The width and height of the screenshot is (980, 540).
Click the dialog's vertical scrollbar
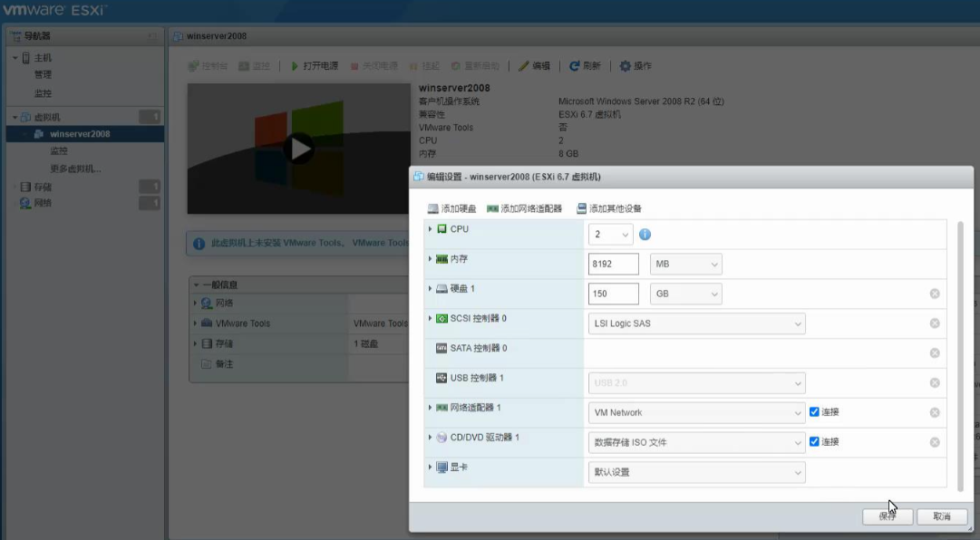pos(960,354)
